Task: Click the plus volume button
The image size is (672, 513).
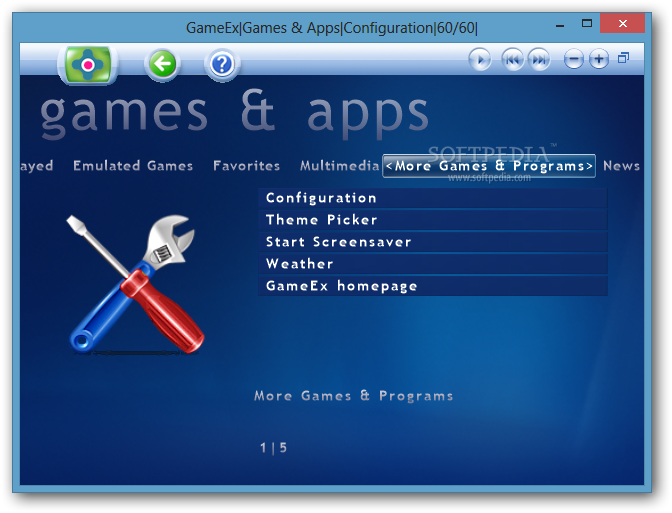Action: click(599, 59)
